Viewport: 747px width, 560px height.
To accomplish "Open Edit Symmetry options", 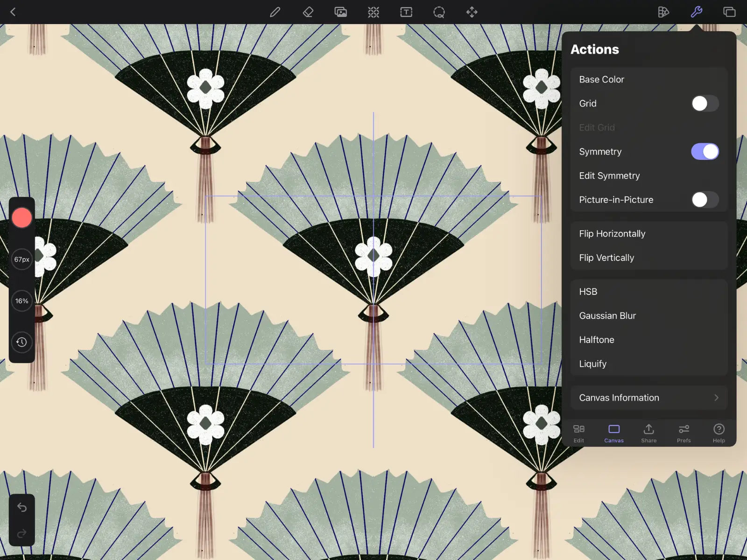I will (x=649, y=175).
